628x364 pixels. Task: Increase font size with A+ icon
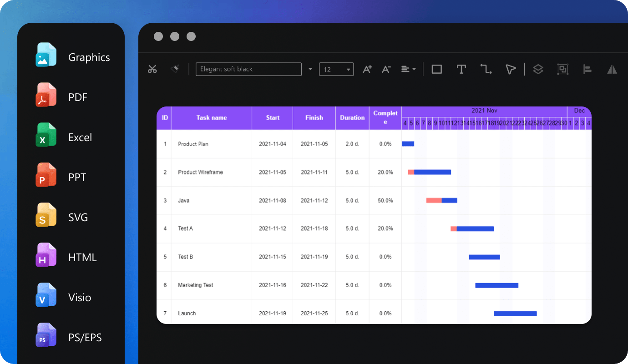point(367,69)
